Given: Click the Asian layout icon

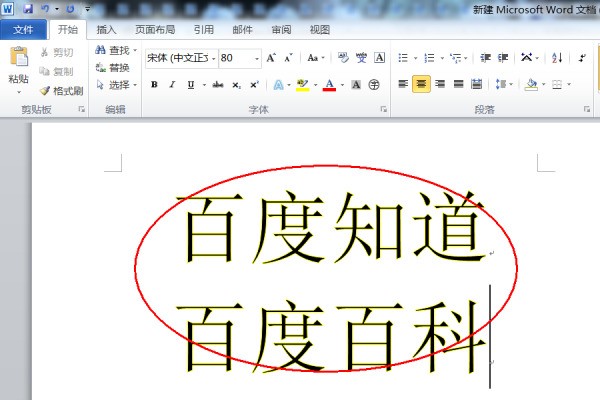Looking at the screenshot, I should [527, 58].
